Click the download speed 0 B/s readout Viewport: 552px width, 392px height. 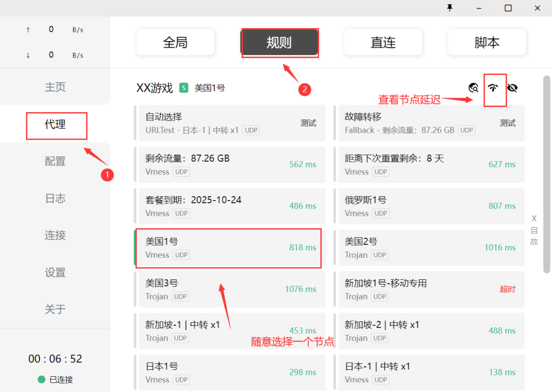(x=56, y=55)
